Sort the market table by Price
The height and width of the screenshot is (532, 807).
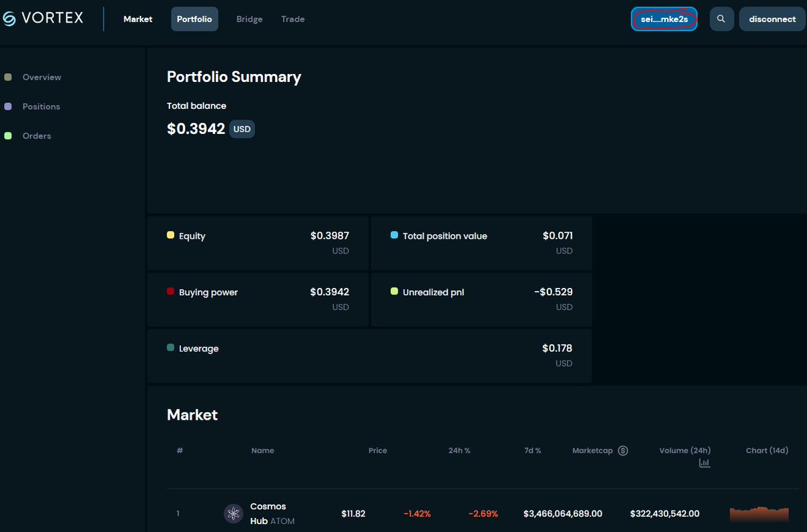click(378, 451)
